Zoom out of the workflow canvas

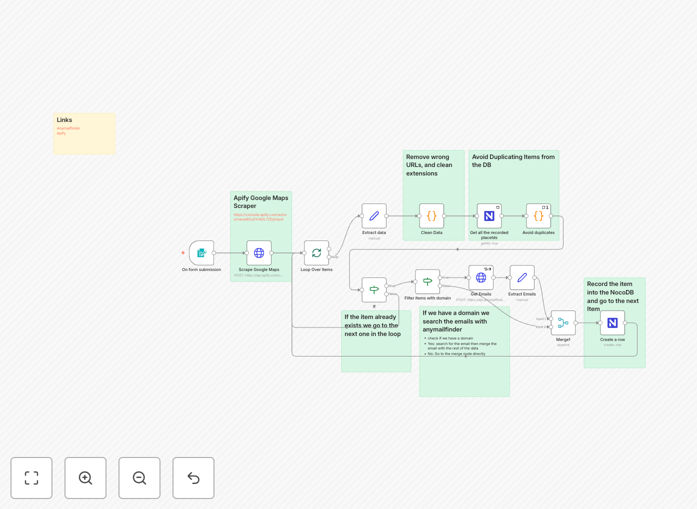139,478
